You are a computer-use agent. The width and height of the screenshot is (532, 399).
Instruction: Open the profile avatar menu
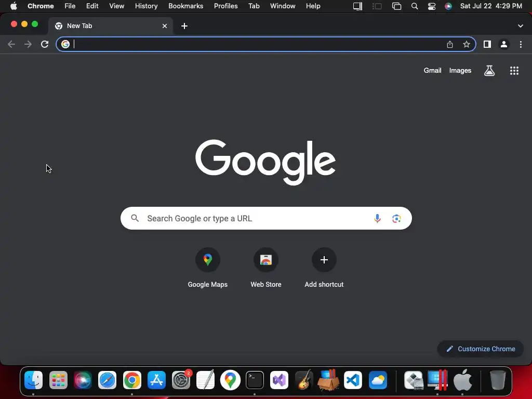pos(504,44)
